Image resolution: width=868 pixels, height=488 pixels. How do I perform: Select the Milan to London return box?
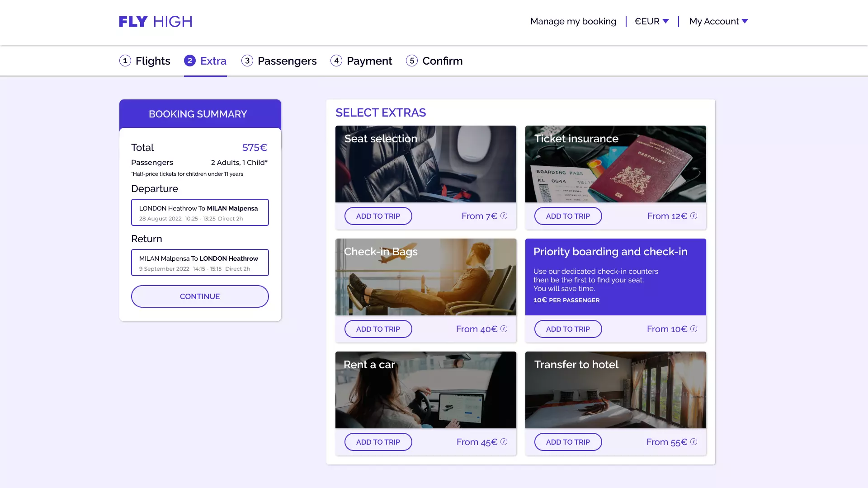200,263
